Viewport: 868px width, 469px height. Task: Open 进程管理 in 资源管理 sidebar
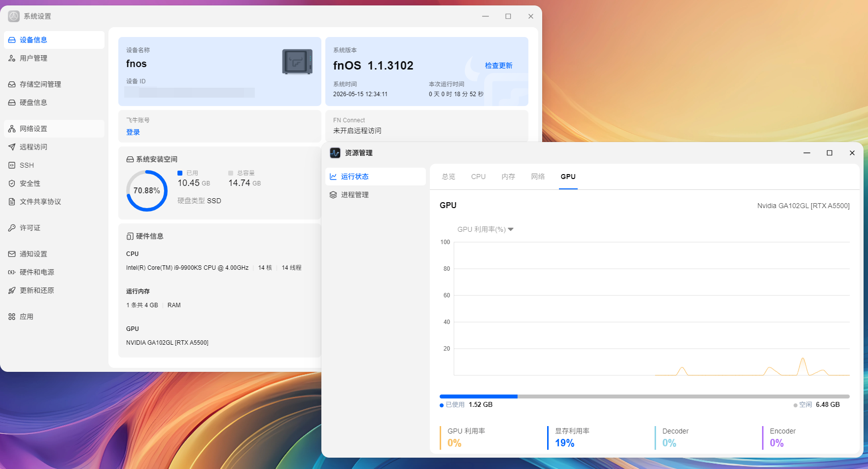(x=376, y=195)
